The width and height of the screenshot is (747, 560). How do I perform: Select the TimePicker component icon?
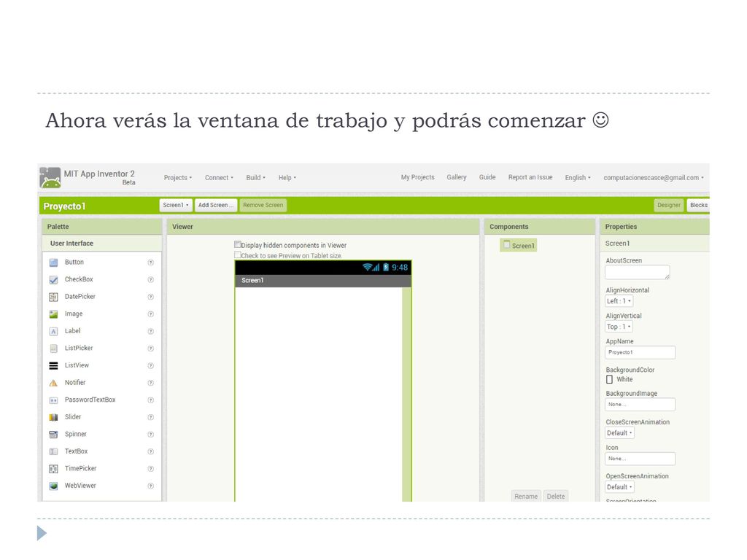tap(53, 469)
